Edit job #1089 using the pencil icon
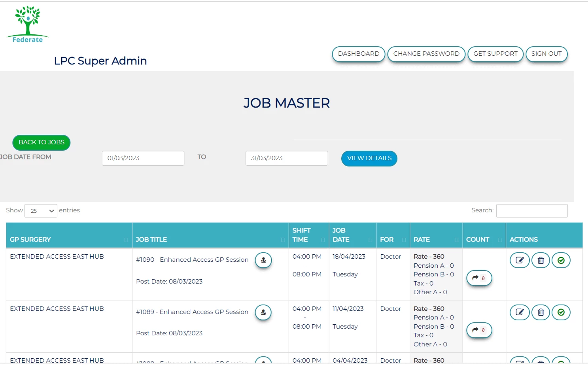The width and height of the screenshot is (588, 365). click(520, 312)
